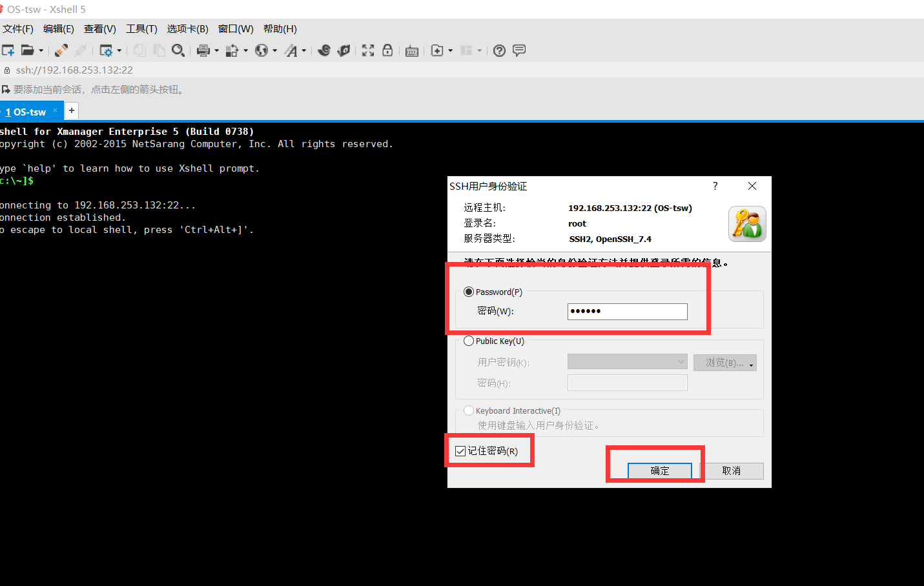Close the SSH用户身份验证 dialog
Viewport: 924px width, 586px height.
(752, 186)
